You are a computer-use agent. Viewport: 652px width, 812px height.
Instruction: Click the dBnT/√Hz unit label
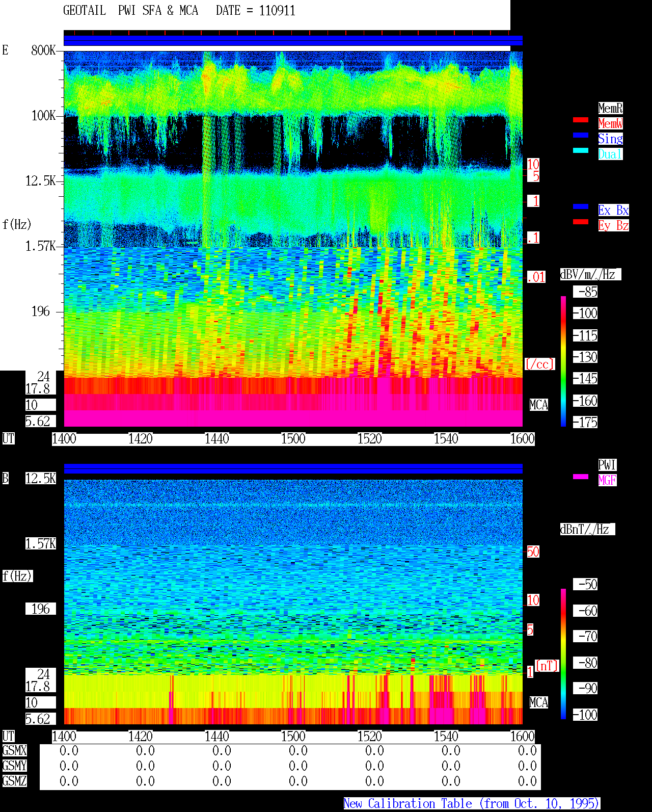click(587, 529)
